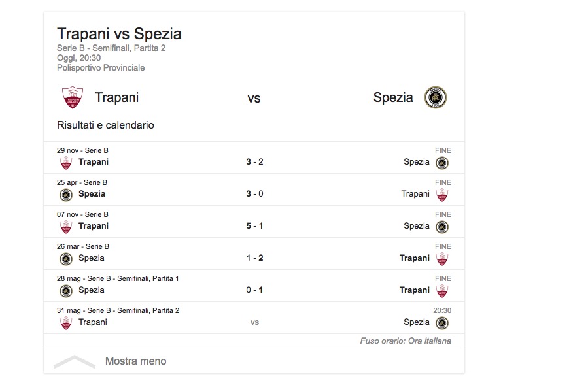Click the large Spezia crest in header
This screenshot has height=383, width=588.
click(x=435, y=98)
